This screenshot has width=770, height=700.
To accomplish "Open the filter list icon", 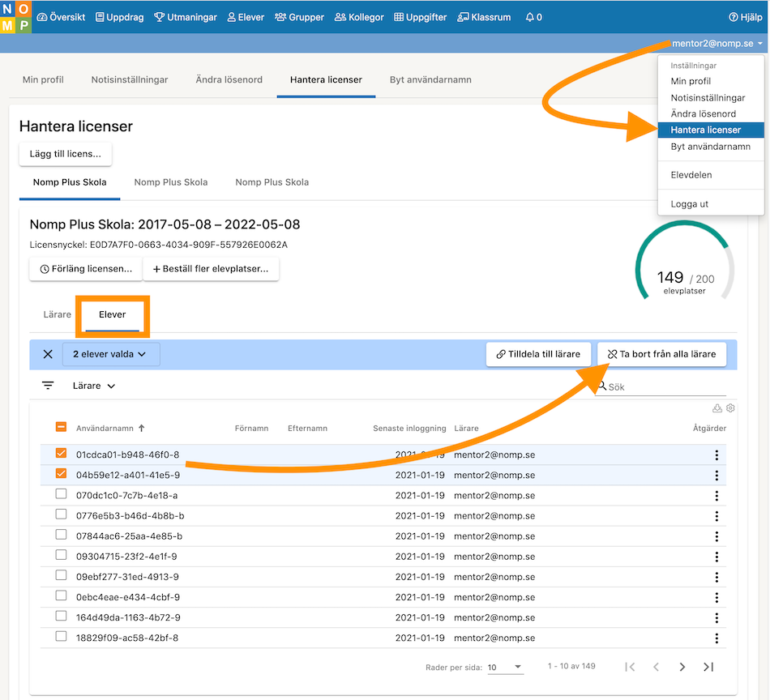I will [x=48, y=386].
